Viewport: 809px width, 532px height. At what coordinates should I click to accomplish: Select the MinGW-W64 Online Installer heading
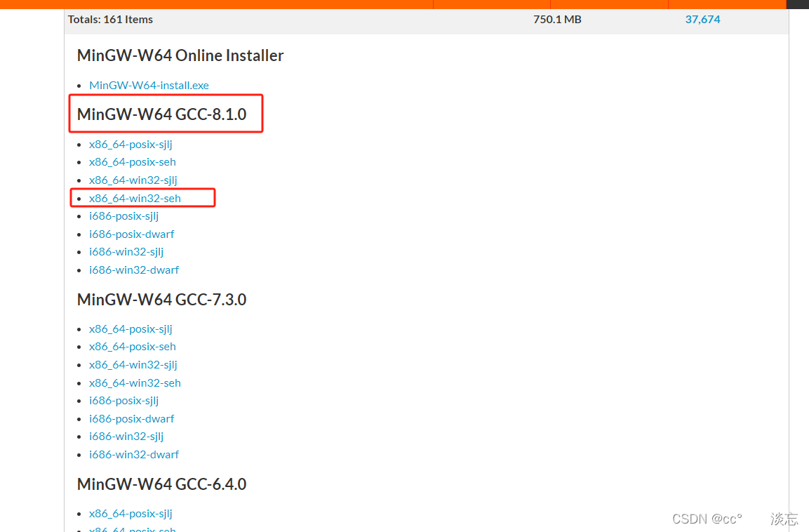click(180, 55)
